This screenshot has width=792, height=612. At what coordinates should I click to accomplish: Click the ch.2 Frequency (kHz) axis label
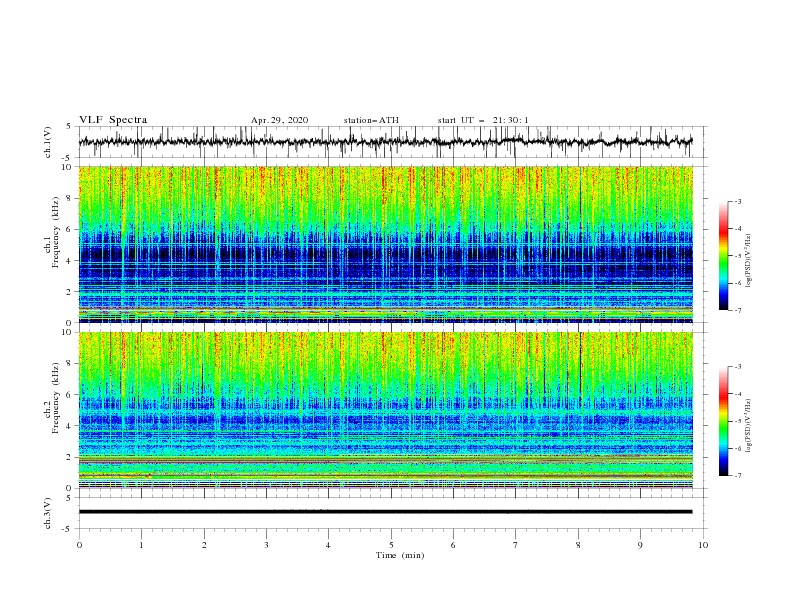point(52,398)
